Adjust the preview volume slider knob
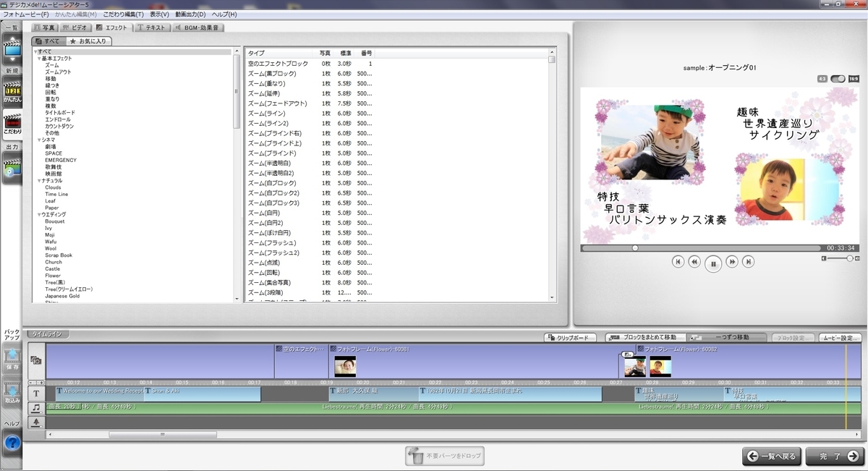The width and height of the screenshot is (868, 471). tap(851, 258)
